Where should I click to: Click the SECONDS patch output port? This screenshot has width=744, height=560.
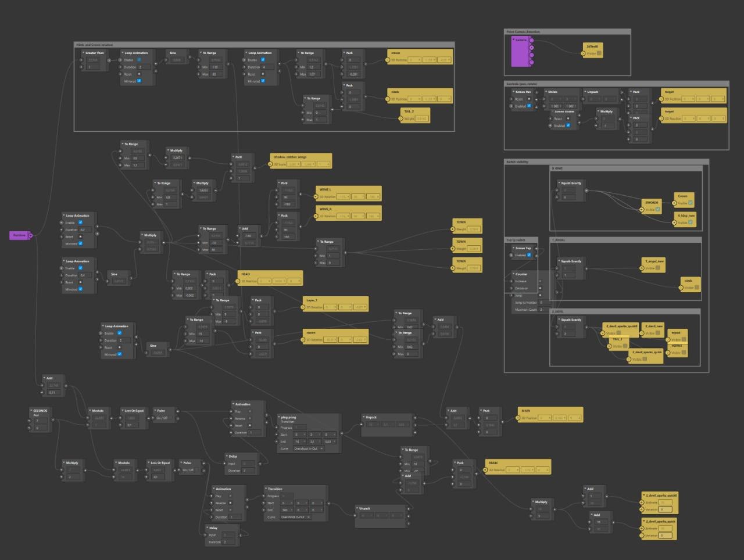tap(52, 421)
